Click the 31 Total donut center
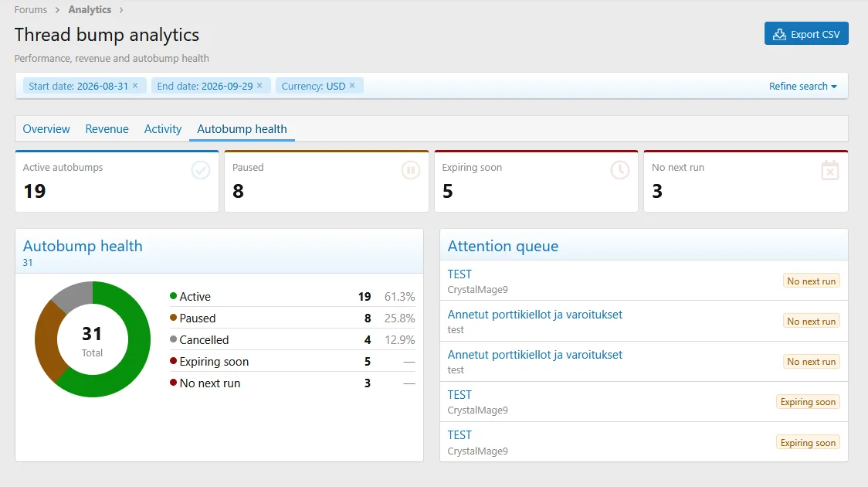Viewport: 868px width, 487px height. pos(92,340)
